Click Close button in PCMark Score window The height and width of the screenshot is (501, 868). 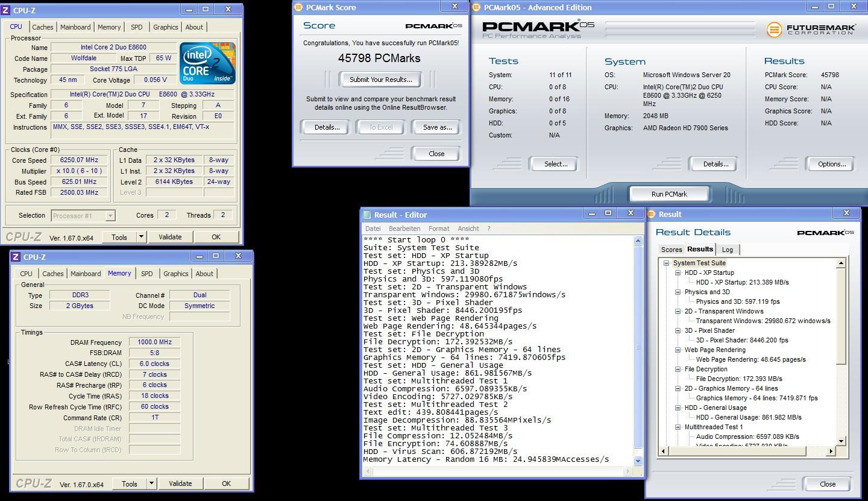pyautogui.click(x=436, y=154)
